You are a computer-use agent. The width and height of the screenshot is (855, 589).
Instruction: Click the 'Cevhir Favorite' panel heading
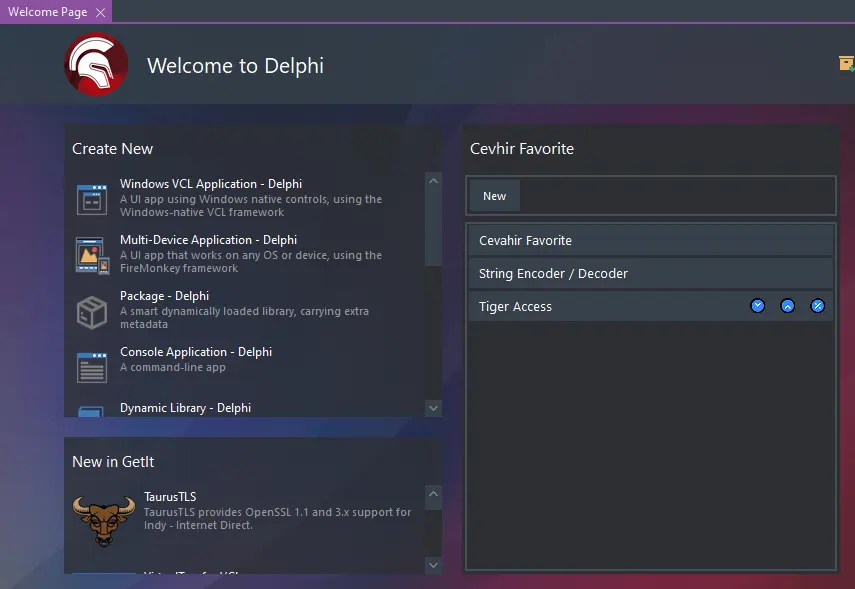pyautogui.click(x=522, y=149)
